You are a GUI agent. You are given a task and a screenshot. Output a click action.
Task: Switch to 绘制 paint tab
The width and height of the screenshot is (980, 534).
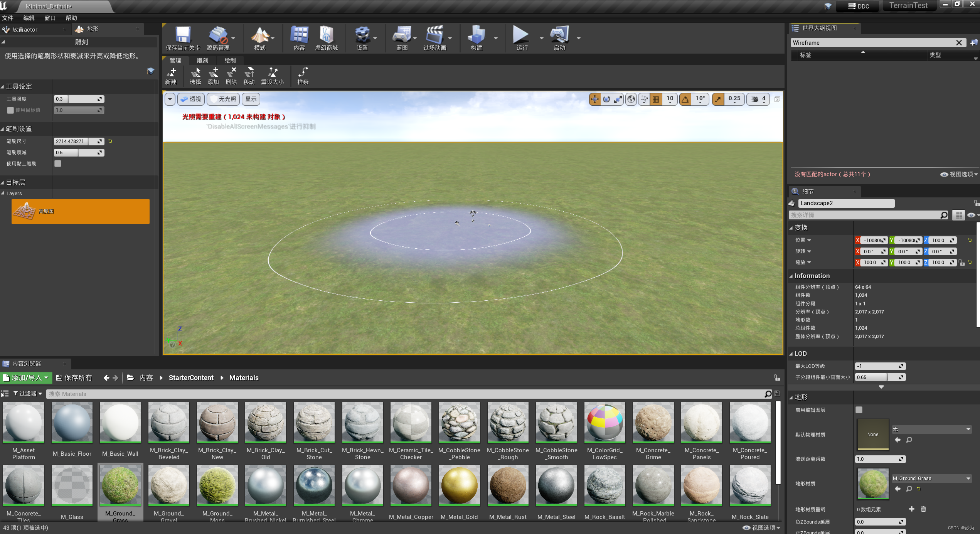pos(230,61)
